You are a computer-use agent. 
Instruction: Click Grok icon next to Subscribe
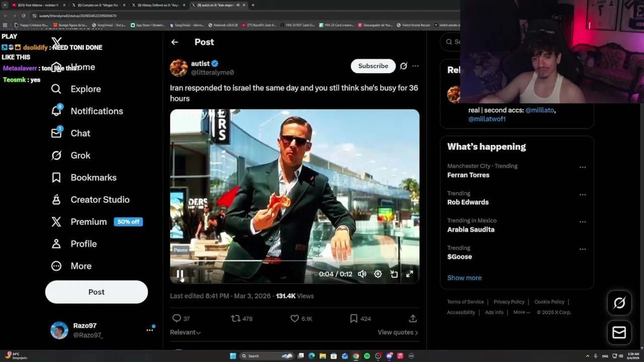pos(404,66)
